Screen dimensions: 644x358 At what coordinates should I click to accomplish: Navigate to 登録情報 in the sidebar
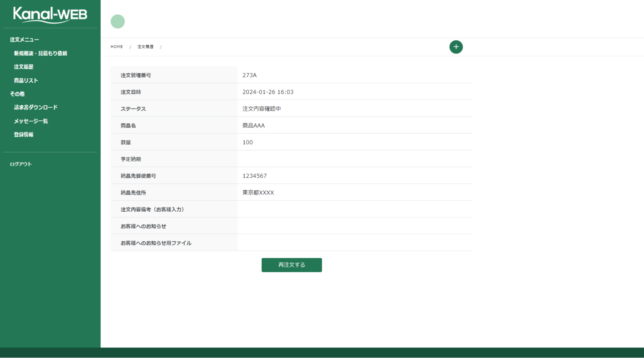[x=23, y=134]
